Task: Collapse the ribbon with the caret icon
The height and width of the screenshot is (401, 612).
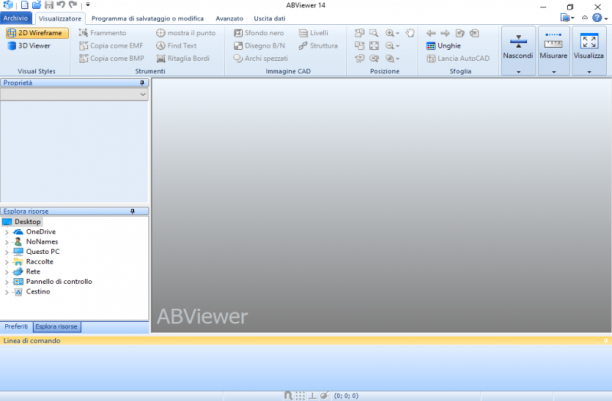Action: pyautogui.click(x=585, y=18)
